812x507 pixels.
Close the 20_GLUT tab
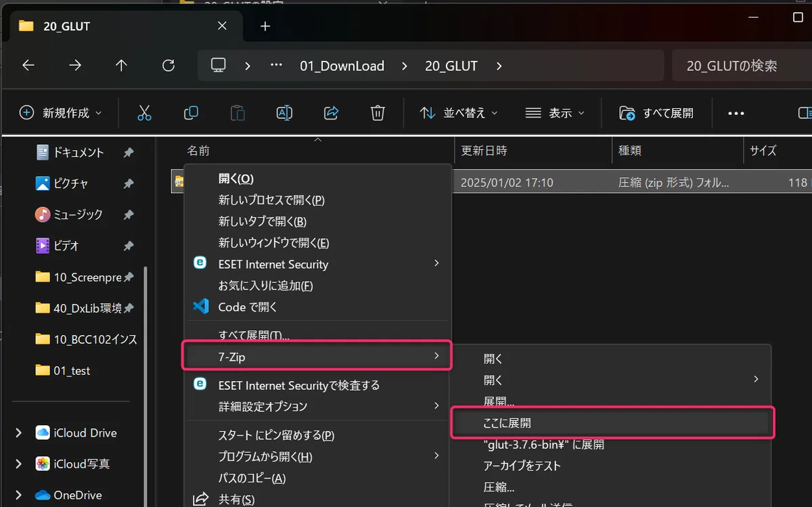(222, 26)
